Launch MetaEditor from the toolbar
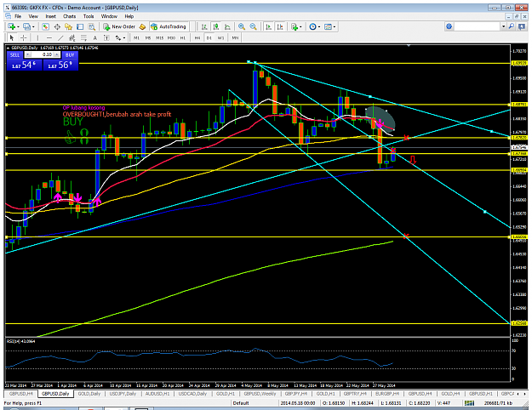The image size is (532, 410). [x=142, y=26]
